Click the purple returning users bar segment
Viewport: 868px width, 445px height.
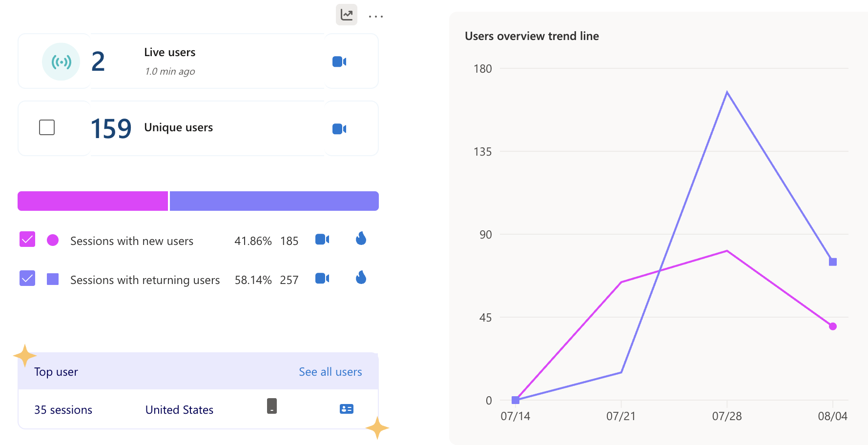coord(274,201)
